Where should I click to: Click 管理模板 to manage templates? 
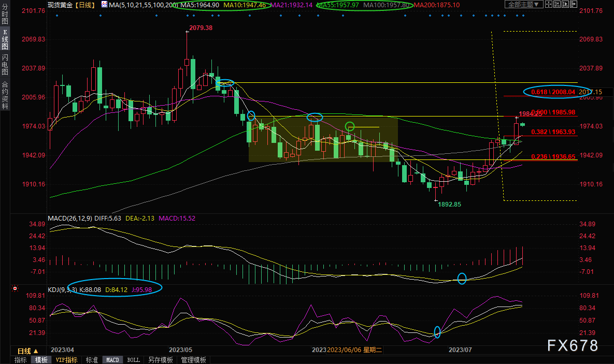(x=193, y=360)
